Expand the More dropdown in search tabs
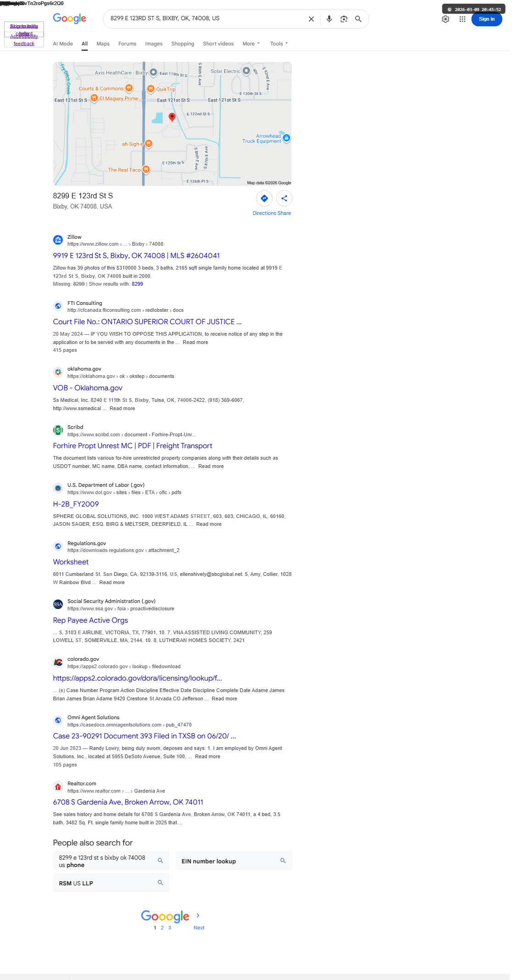Viewport: 516px width, 980px height. 251,44
